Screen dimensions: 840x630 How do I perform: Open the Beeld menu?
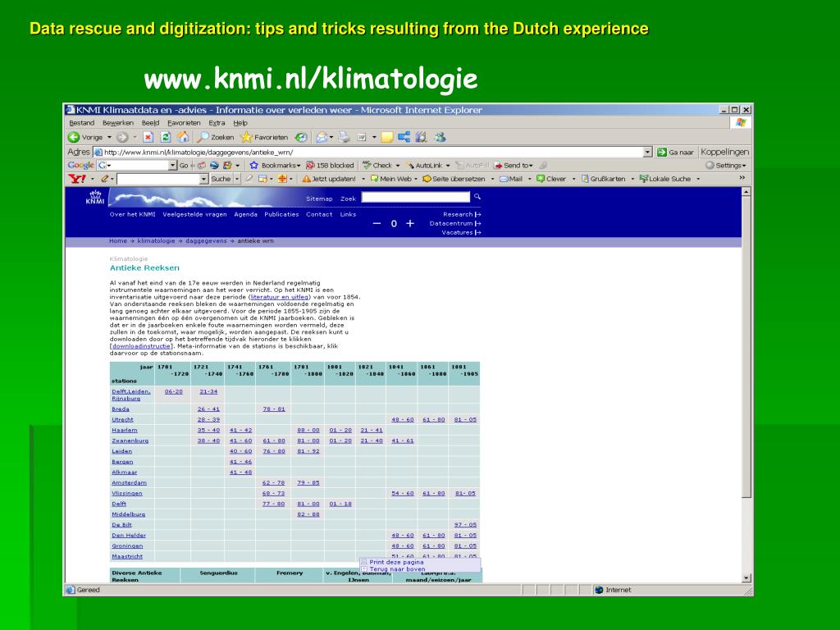(151, 123)
